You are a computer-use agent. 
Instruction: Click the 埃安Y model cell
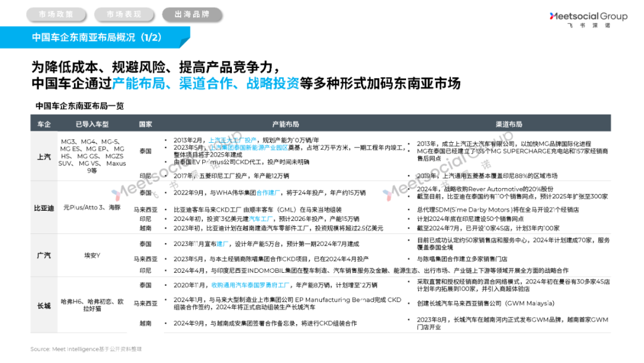[92, 256]
